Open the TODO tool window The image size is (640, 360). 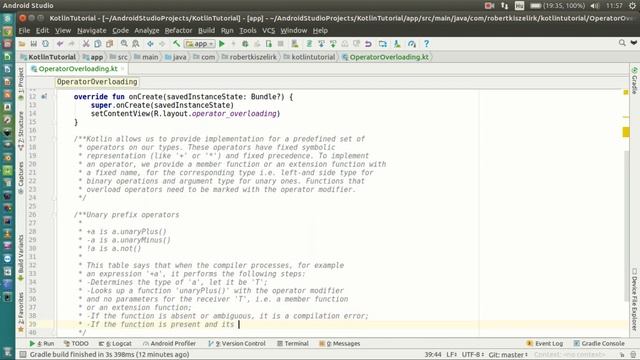tap(76, 344)
